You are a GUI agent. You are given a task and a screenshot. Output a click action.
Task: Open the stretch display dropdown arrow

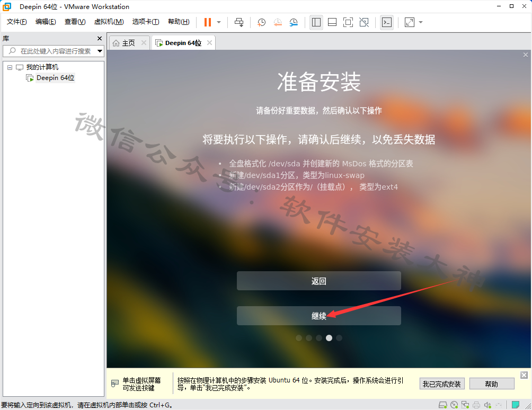421,22
